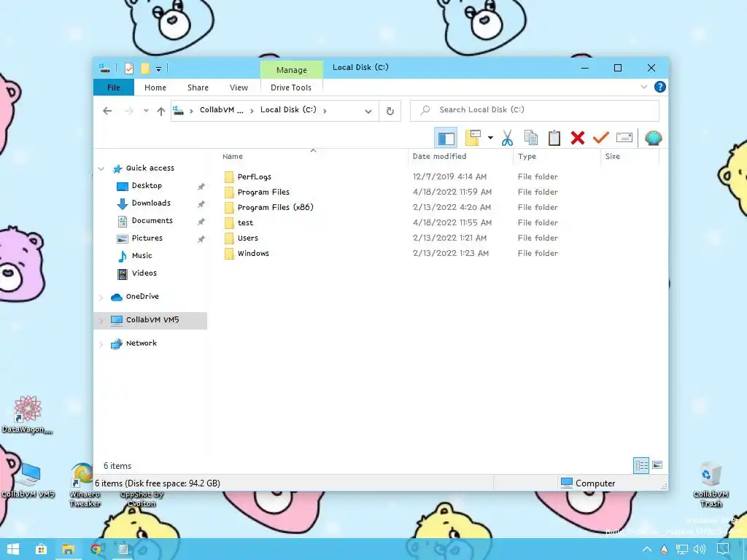Click the Refresh button

(x=390, y=111)
